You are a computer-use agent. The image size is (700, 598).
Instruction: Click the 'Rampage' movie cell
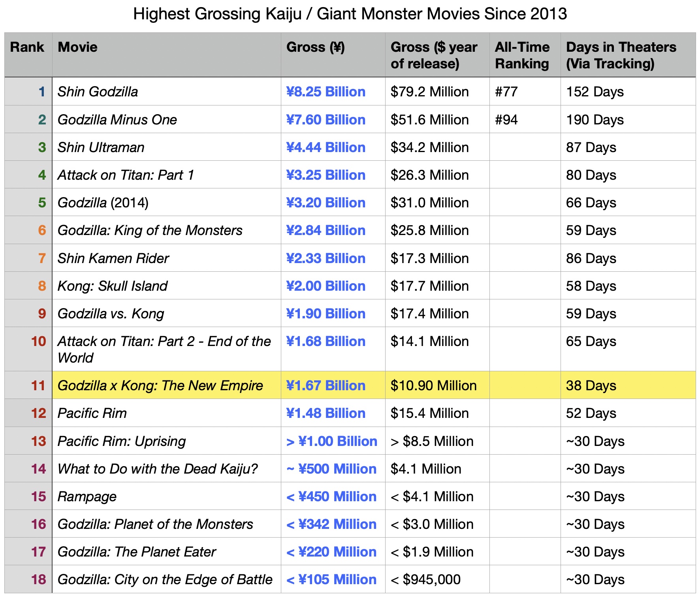click(166, 496)
